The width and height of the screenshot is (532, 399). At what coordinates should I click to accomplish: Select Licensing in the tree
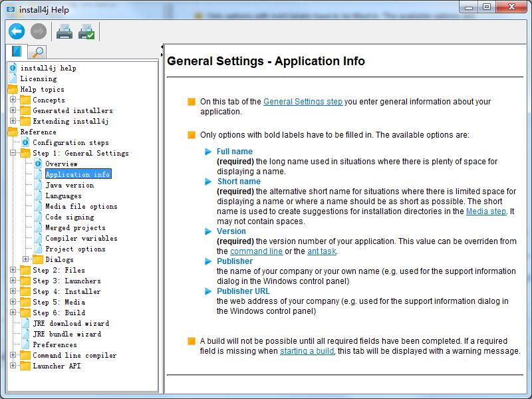(x=39, y=78)
